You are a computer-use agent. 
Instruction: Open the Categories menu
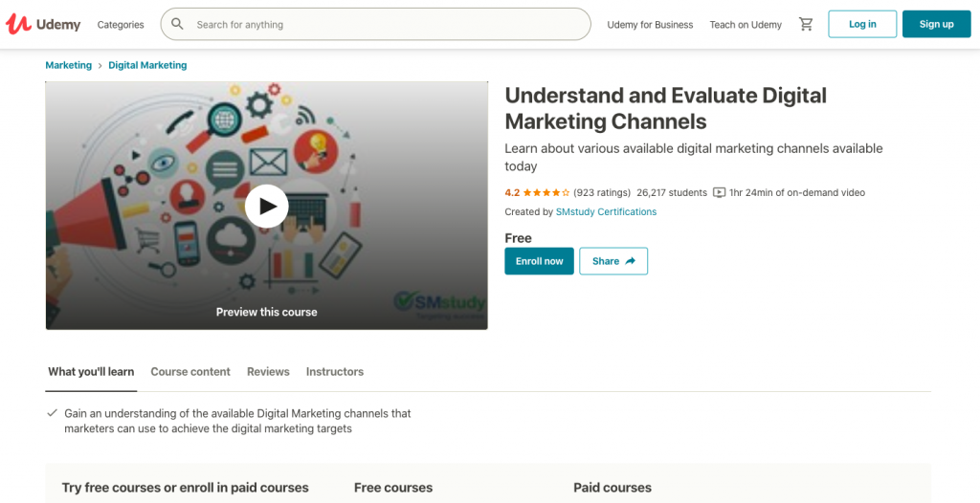(x=121, y=24)
